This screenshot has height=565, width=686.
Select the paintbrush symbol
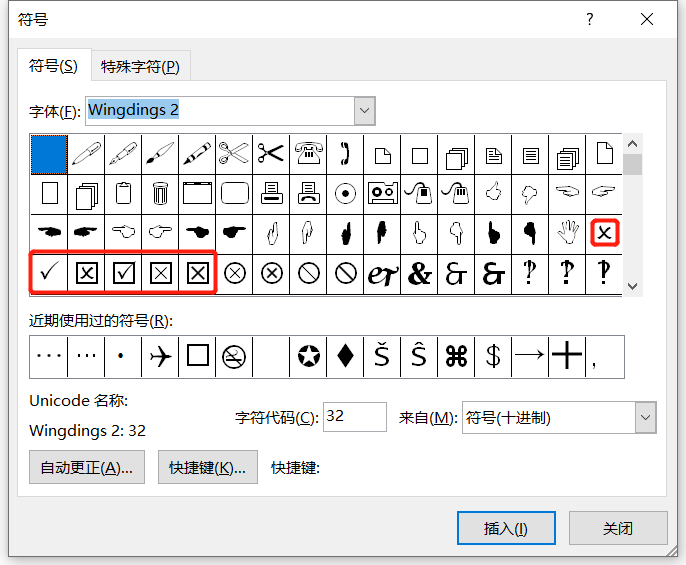160,154
